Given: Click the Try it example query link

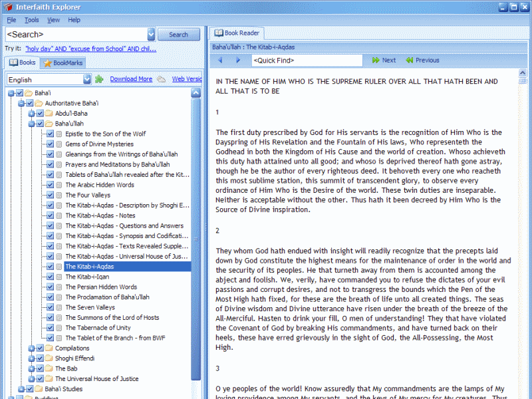Looking at the screenshot, I should 91,49.
